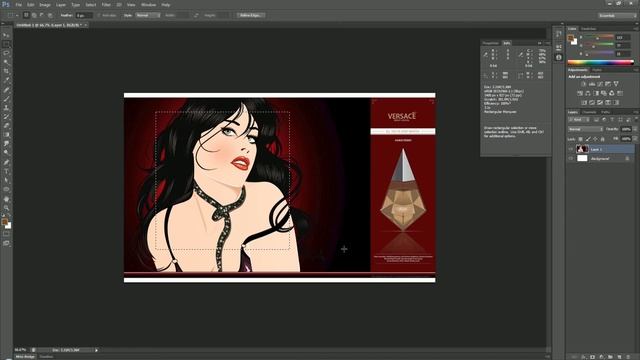Select the Rectangular Marquee tool in toolbox

coord(6,44)
